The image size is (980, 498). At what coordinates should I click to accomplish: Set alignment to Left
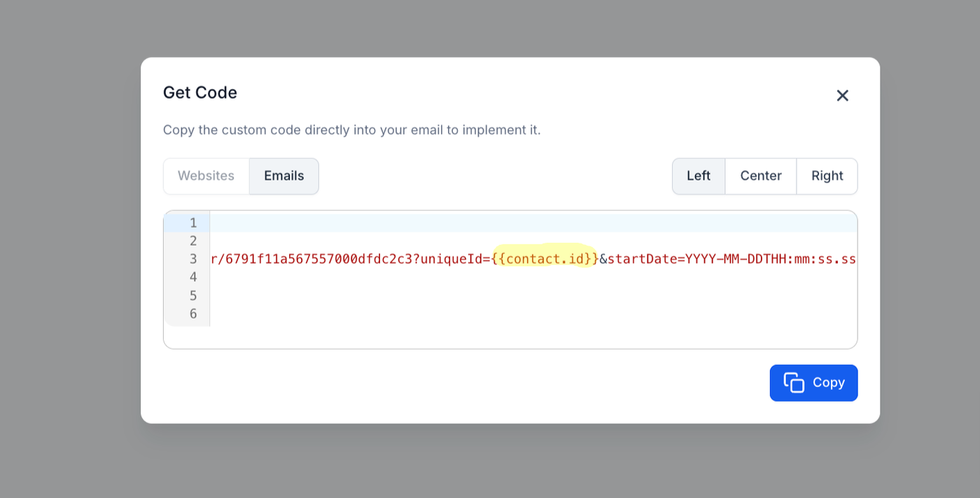[698, 176]
